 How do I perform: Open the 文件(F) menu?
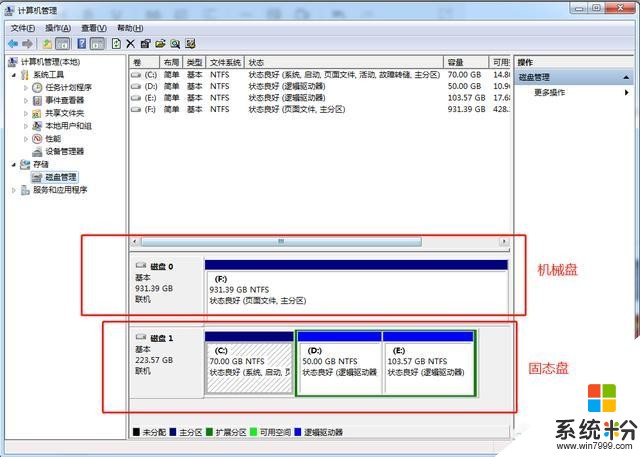(x=23, y=28)
